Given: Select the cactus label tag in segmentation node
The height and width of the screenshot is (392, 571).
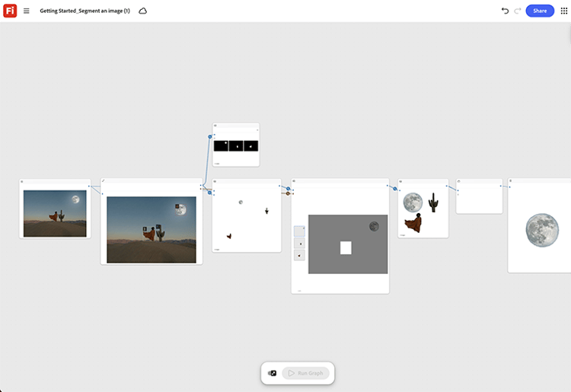Looking at the screenshot, I should click(158, 227).
